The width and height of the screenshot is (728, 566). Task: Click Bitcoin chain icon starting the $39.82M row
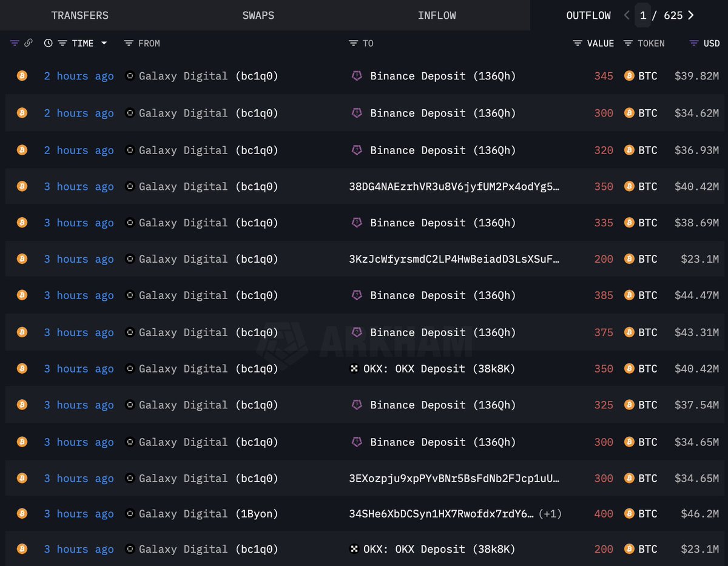pos(22,76)
